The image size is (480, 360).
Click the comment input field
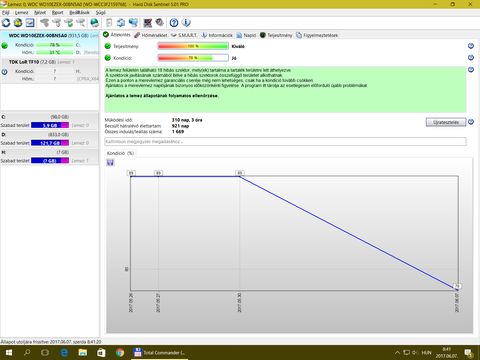[285, 142]
